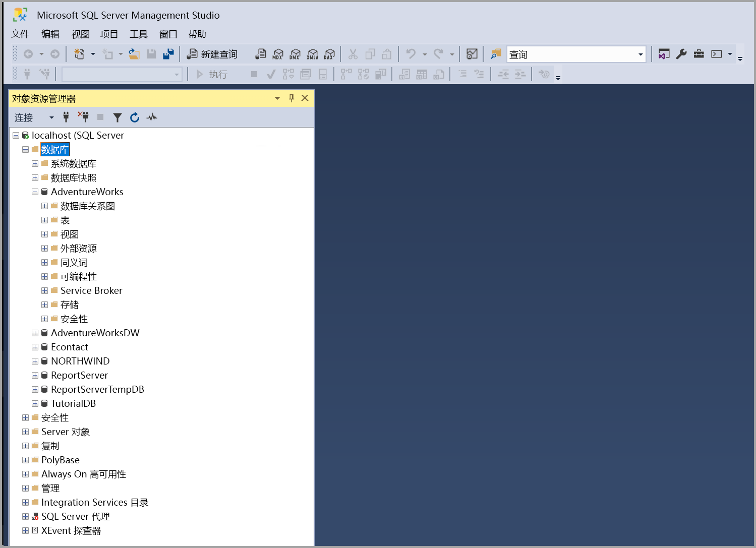Open the Tools menu
Screen dimensions: 756x548
pos(139,34)
